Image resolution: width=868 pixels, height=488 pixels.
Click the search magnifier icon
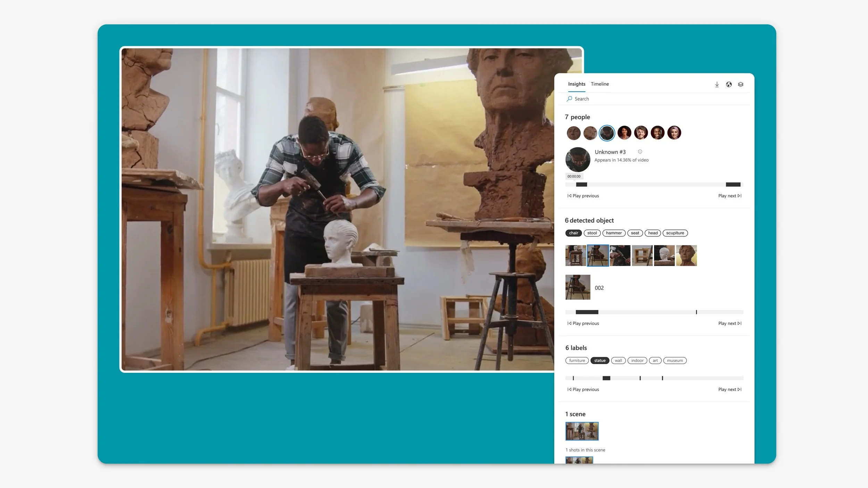(569, 99)
